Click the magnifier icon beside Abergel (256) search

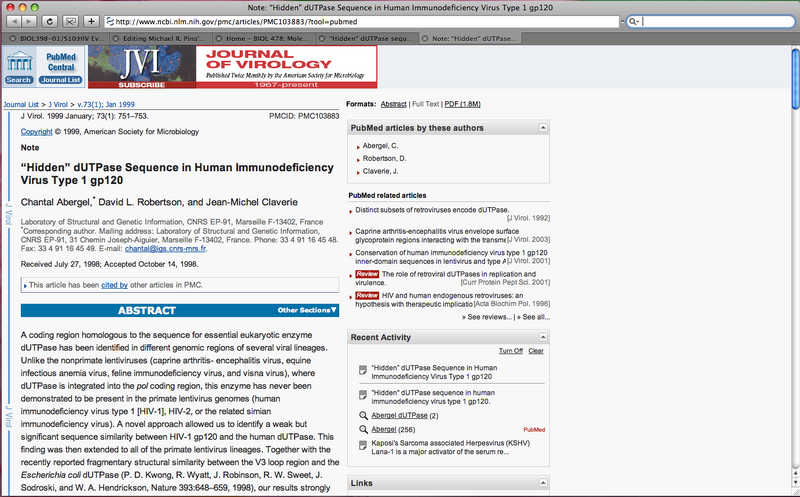[363, 430]
